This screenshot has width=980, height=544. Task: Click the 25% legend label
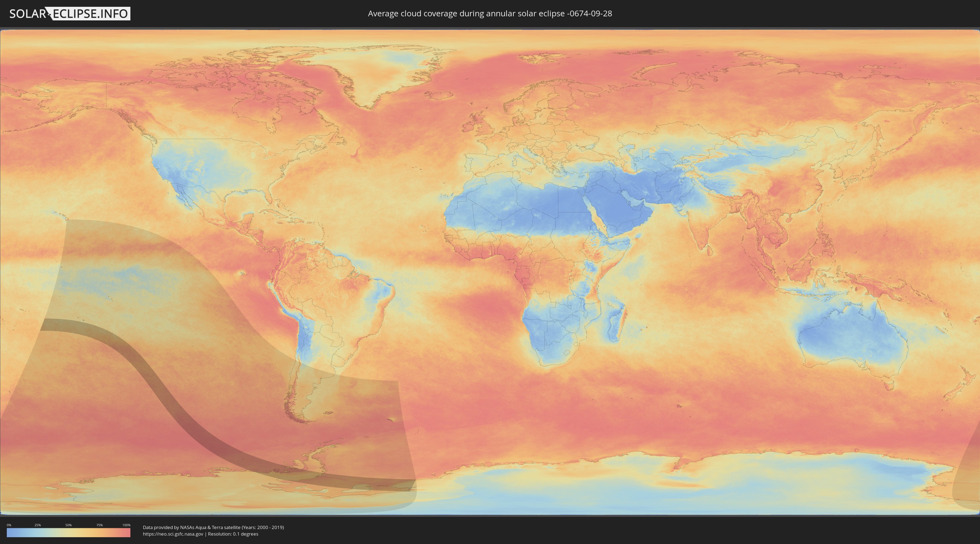pos(38,525)
